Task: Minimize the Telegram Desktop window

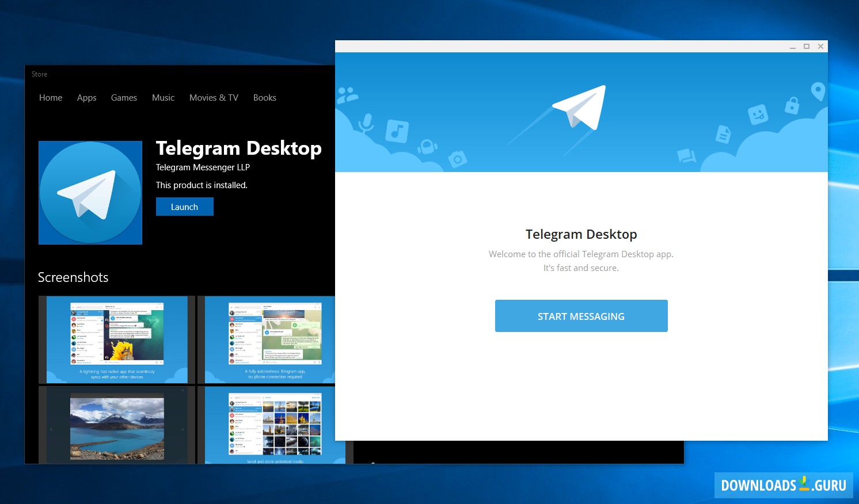Action: click(x=793, y=47)
